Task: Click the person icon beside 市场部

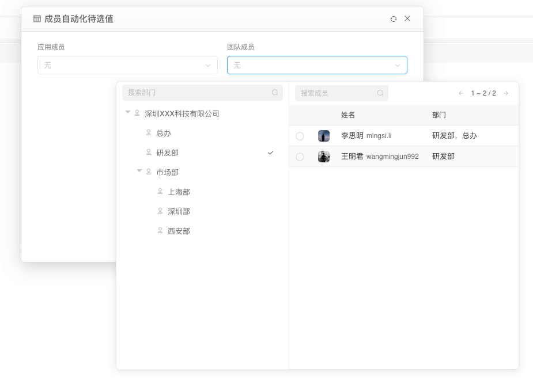Action: point(148,172)
